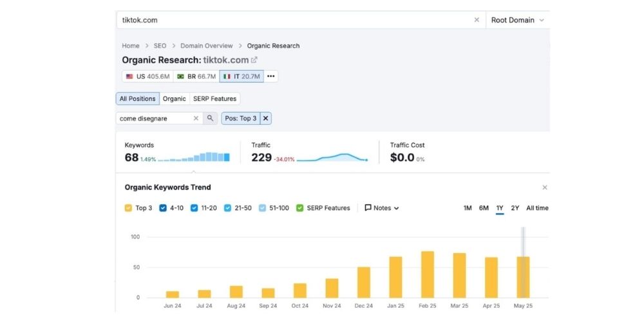Switch to the All Positions tab
This screenshot has width=644, height=322.
(138, 99)
